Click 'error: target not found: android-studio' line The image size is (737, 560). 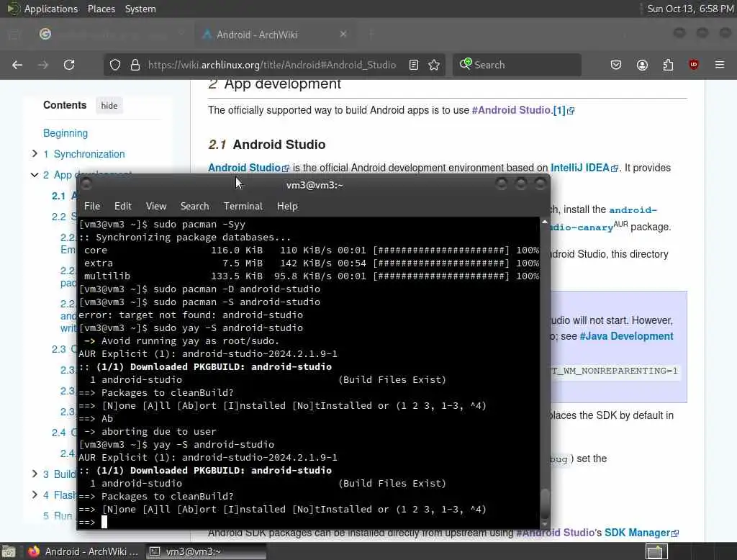190,315
